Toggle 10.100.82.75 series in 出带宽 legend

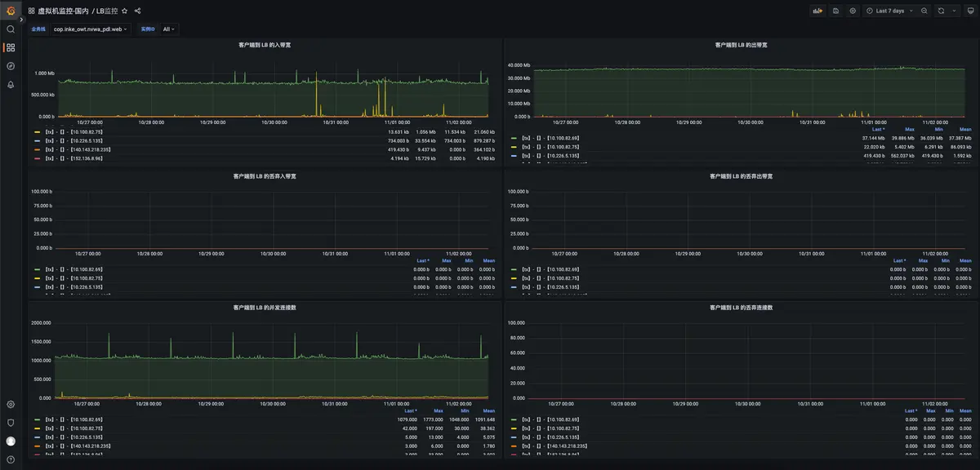[x=550, y=146]
